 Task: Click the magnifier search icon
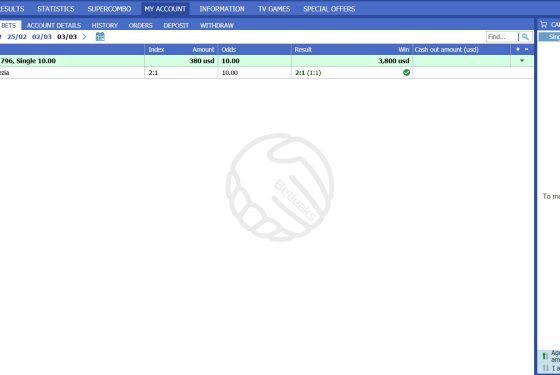[x=525, y=36]
